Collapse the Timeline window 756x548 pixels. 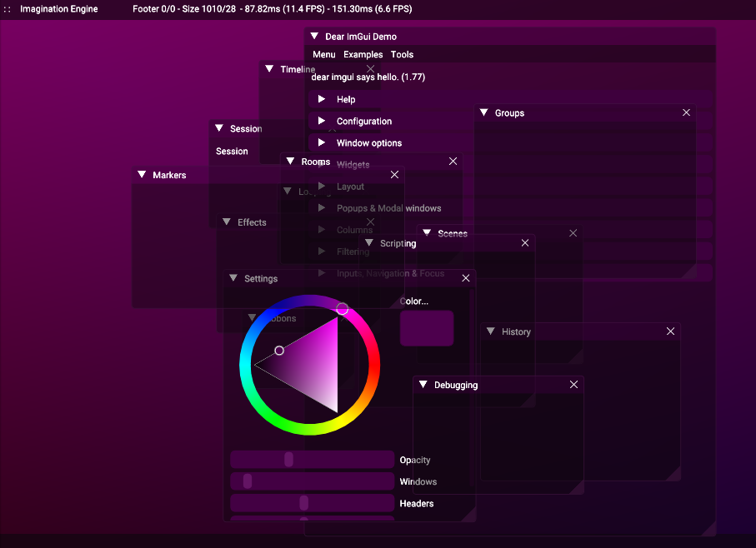[269, 69]
